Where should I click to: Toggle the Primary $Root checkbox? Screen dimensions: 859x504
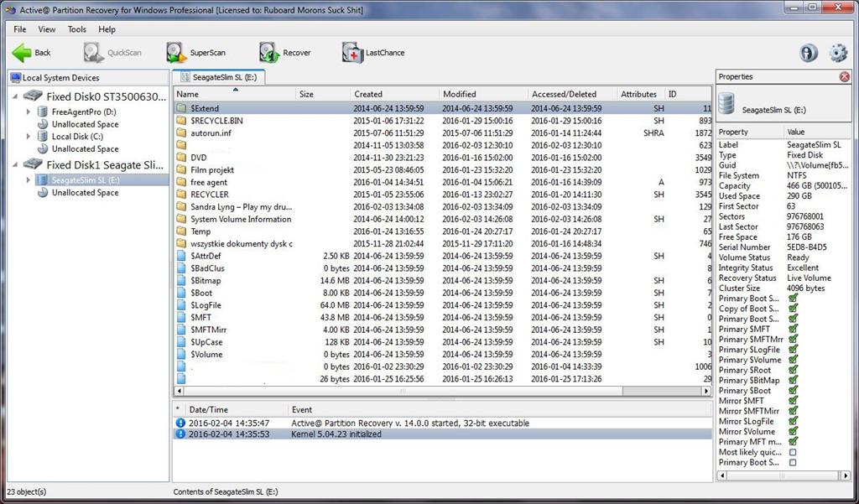point(793,371)
